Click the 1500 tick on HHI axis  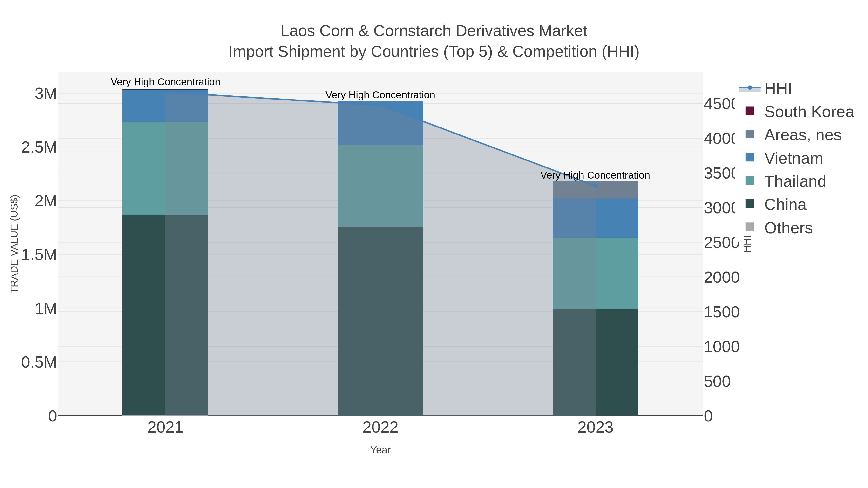pyautogui.click(x=722, y=312)
